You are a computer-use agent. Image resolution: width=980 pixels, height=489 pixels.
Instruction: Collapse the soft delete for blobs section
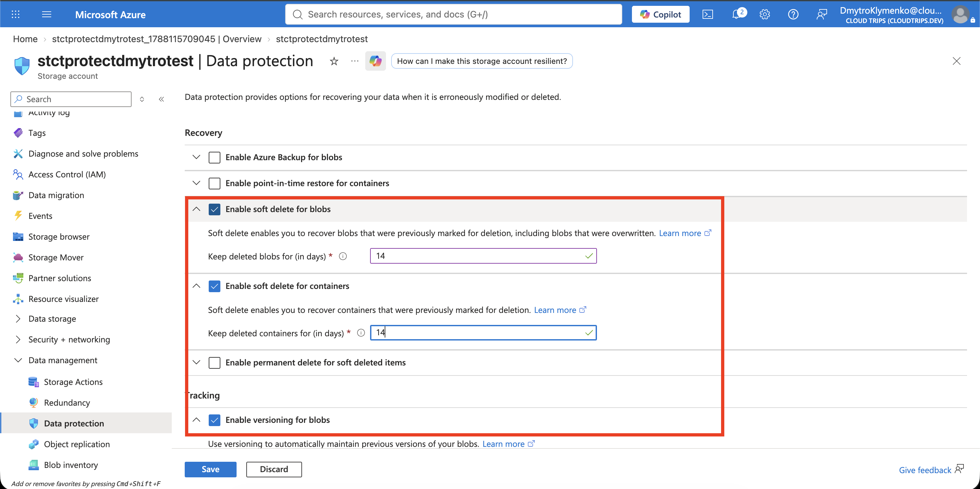[x=196, y=209]
